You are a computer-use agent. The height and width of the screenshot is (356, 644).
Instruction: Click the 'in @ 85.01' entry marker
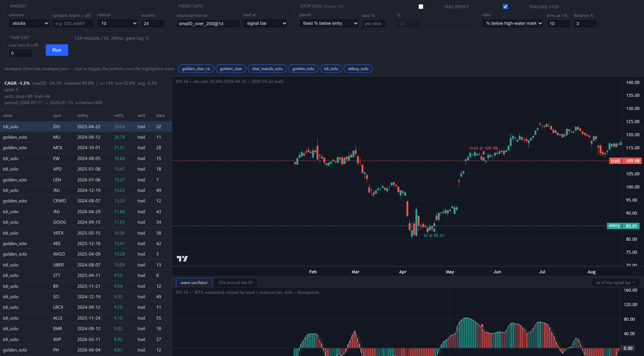coord(434,236)
